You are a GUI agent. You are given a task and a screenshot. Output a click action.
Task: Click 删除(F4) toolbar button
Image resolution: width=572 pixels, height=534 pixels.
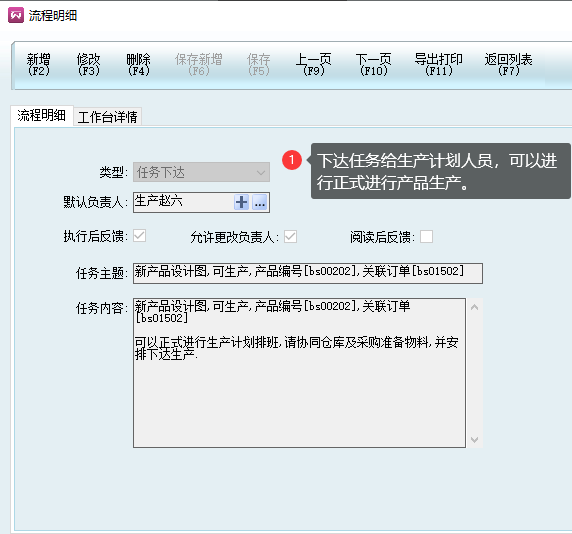point(139,65)
